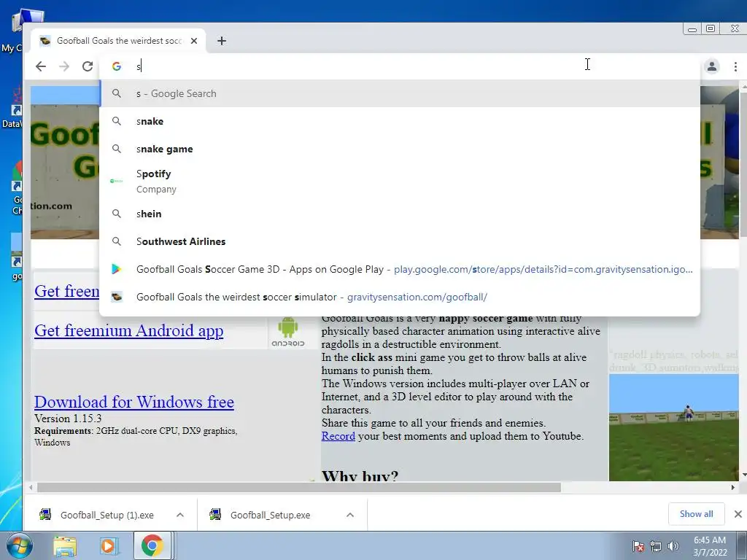Screen dimensions: 747x560
Task: Open Goofball Goals Google Play suggestion
Action: point(400,269)
